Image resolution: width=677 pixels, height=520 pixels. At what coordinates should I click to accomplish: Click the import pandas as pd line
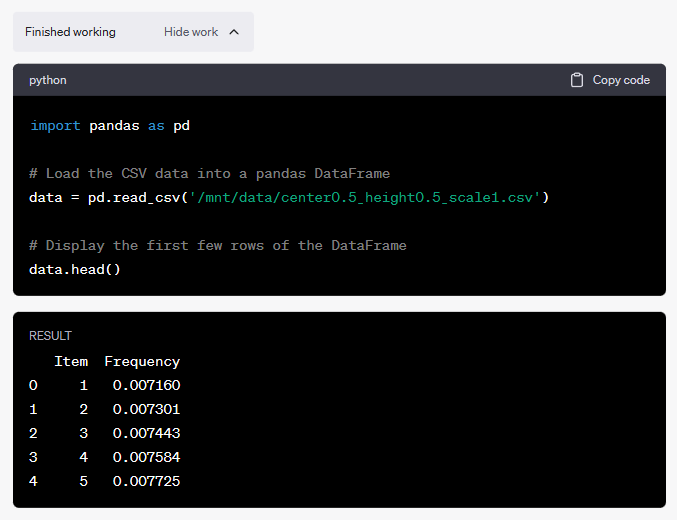[x=110, y=126]
